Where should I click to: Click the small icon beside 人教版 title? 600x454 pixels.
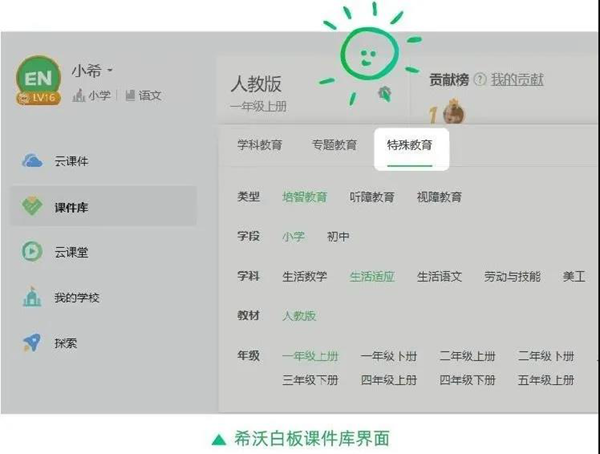[385, 93]
